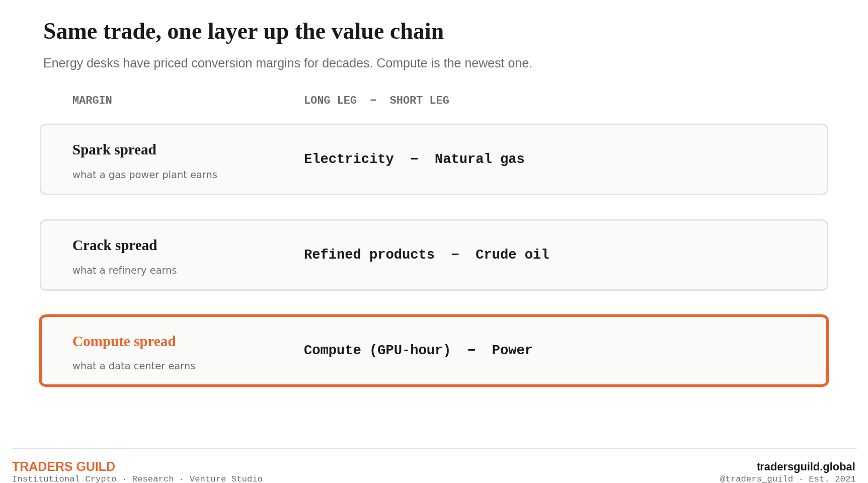Open the tradersguild.global link
The height and width of the screenshot is (483, 868).
[x=806, y=467]
